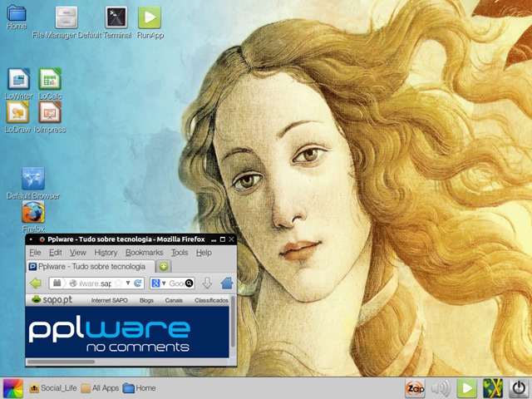Screen dimensions: 532x399
Task: Open the Tools menu in Firefox
Action: 180,253
